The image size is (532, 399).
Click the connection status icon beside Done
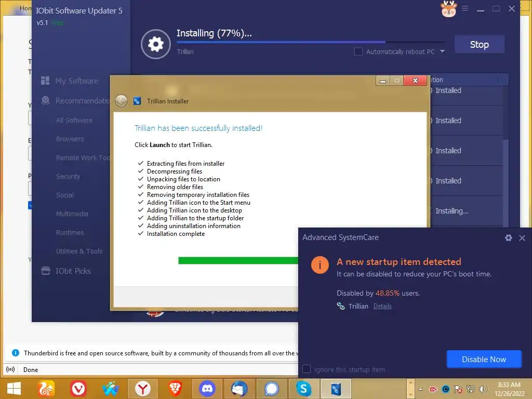[10, 369]
